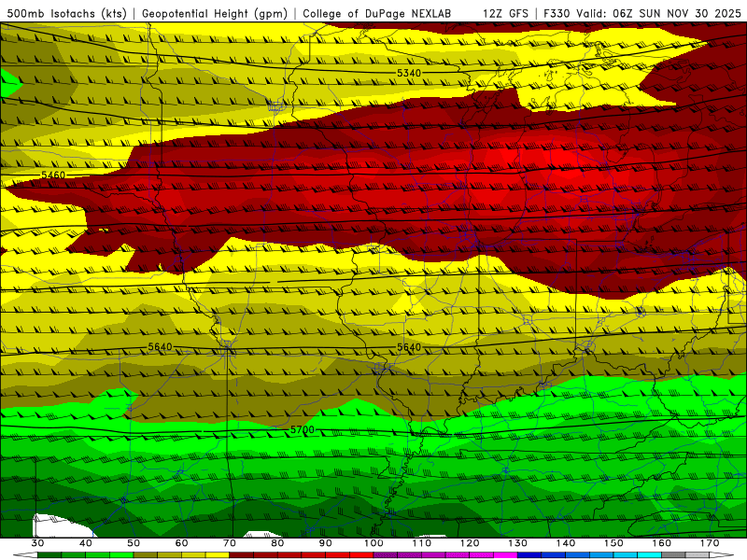The height and width of the screenshot is (560, 747).
Task: Pick the cyan swatch on the color bar
Action: pos(649,555)
